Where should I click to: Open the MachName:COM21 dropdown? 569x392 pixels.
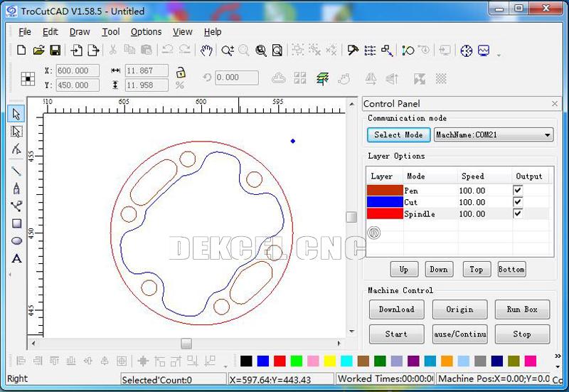494,134
